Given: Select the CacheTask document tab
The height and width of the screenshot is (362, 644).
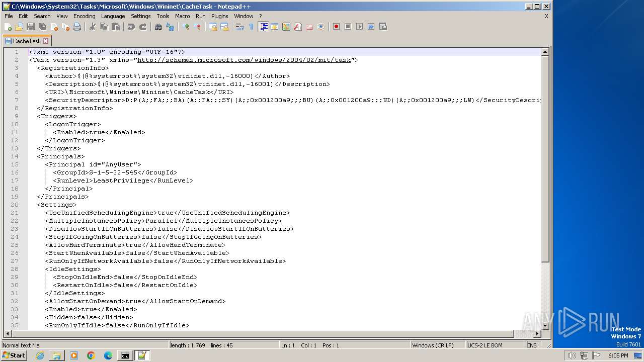Looking at the screenshot, I should 27,41.
